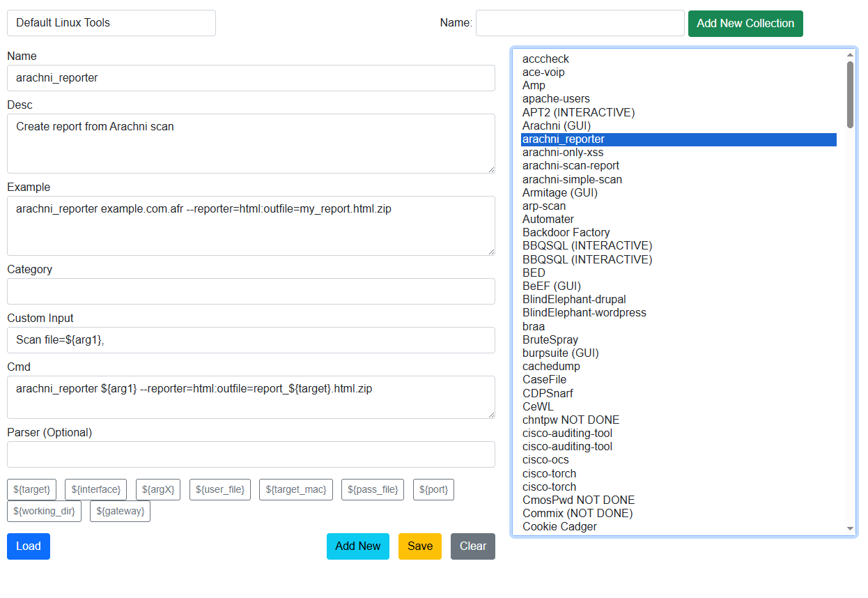
Task: Clear the tool form fields
Action: (x=472, y=546)
